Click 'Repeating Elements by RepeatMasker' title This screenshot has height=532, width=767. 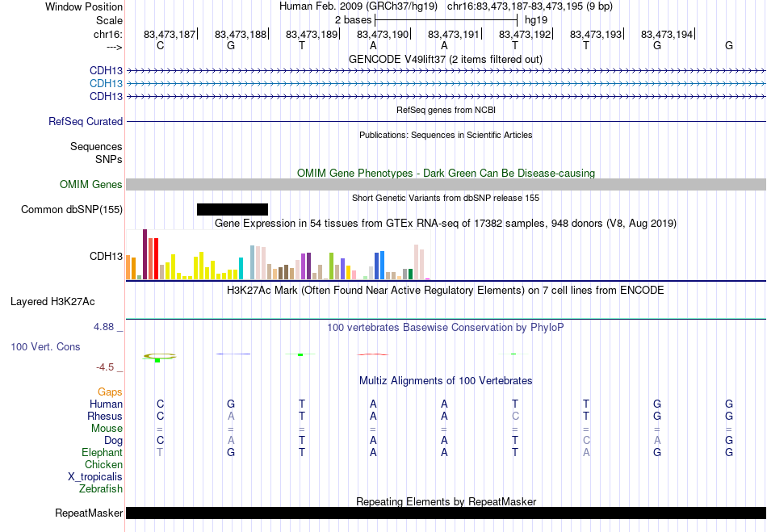446,501
